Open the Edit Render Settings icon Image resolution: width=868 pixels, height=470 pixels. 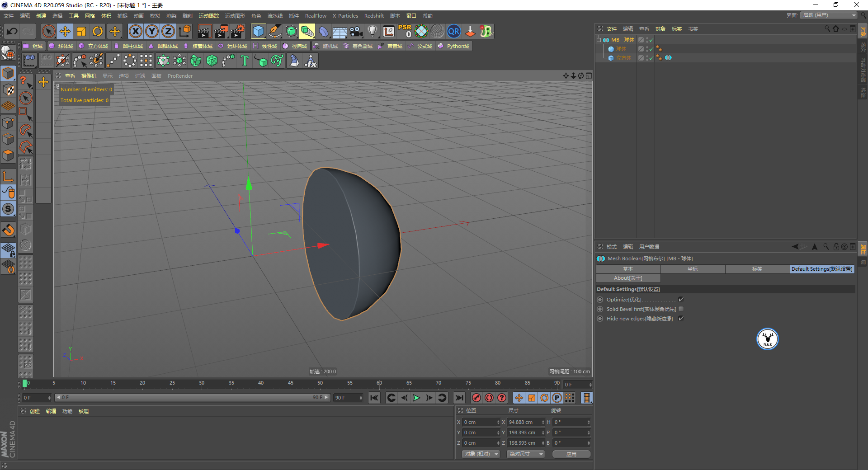pyautogui.click(x=237, y=31)
